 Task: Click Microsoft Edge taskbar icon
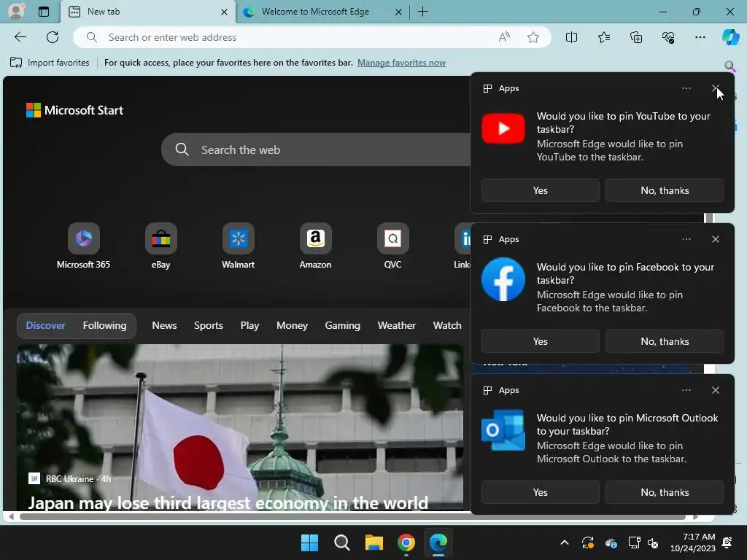[x=438, y=542]
